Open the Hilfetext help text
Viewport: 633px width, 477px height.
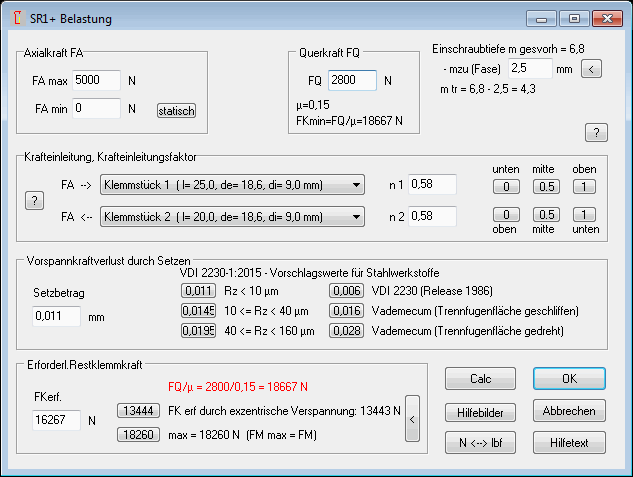[x=569, y=441]
